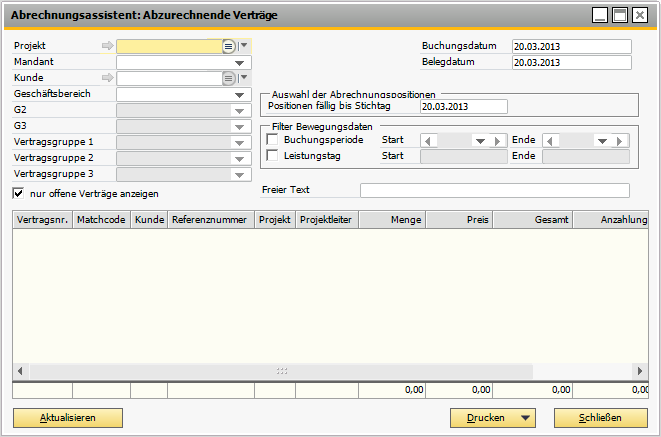Open the Drucken dropdown arrow
Viewport: 661px width, 437px height.
[x=524, y=418]
